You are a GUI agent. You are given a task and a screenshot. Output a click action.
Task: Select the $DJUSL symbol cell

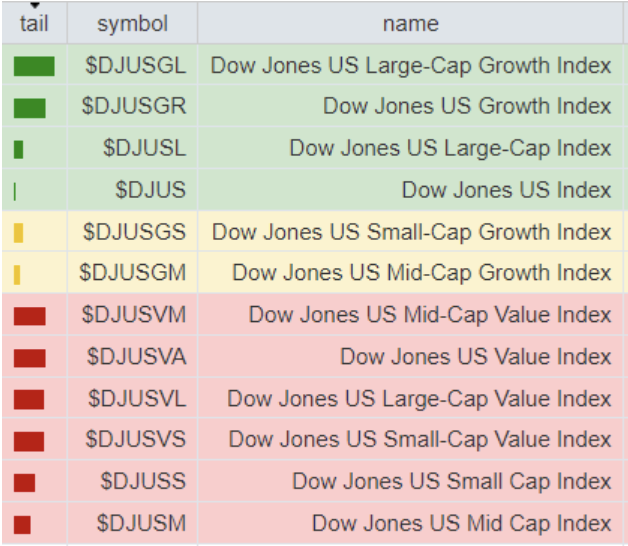click(144, 149)
